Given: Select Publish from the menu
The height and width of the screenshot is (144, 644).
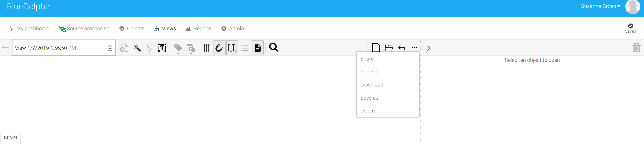Looking at the screenshot, I should pyautogui.click(x=388, y=72).
